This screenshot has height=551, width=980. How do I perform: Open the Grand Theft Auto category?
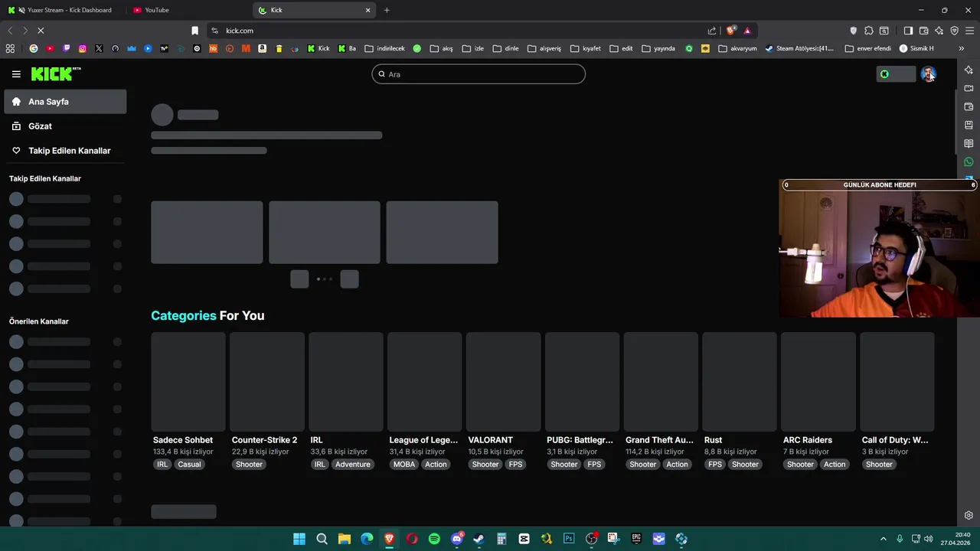point(659,440)
